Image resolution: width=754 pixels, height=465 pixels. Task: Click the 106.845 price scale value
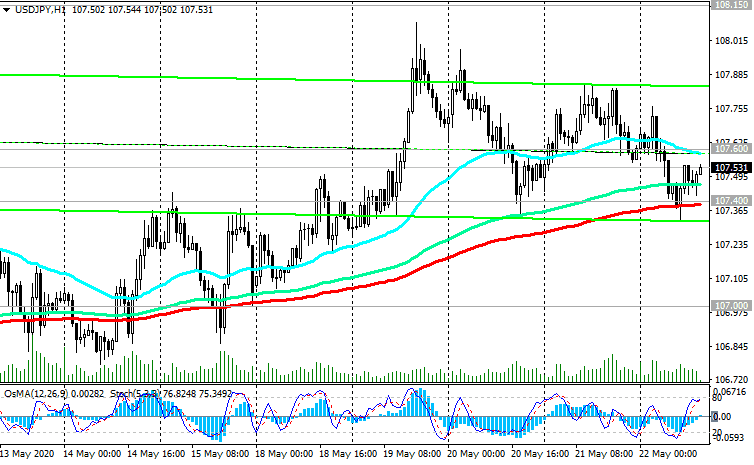point(731,347)
